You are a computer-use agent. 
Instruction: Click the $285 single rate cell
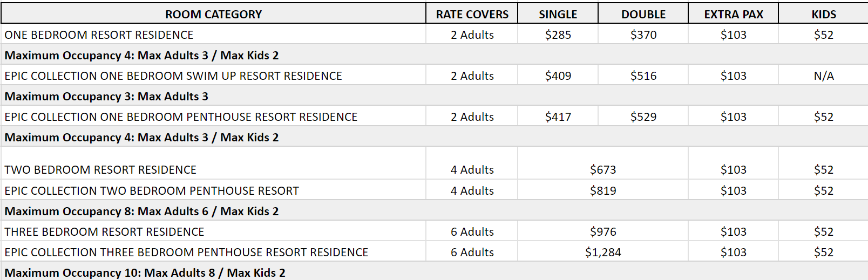coord(558,35)
